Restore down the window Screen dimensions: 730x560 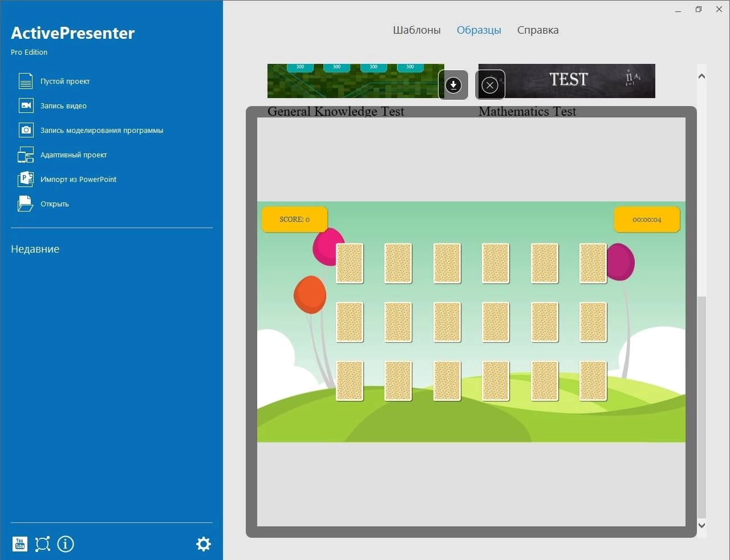click(699, 10)
